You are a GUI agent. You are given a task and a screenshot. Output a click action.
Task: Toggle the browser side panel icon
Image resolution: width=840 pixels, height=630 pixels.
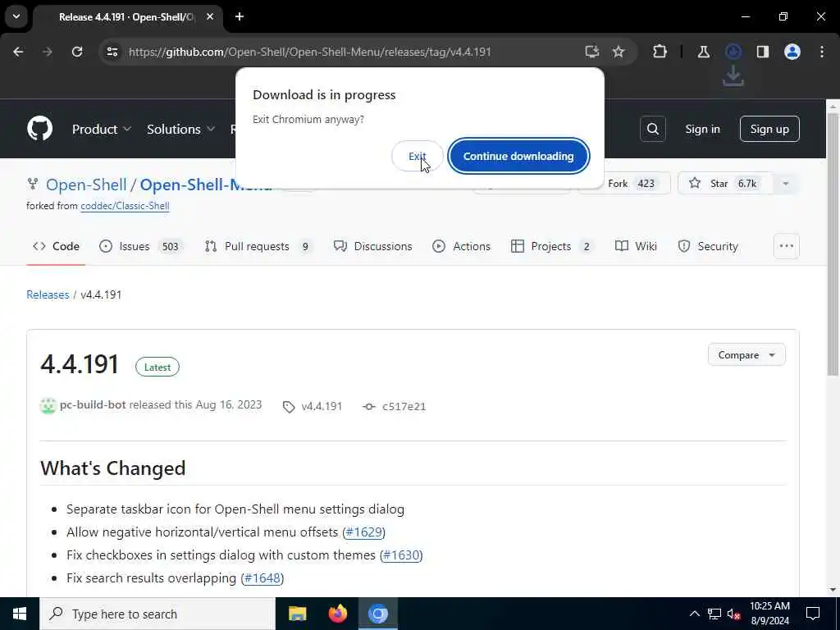(x=762, y=52)
